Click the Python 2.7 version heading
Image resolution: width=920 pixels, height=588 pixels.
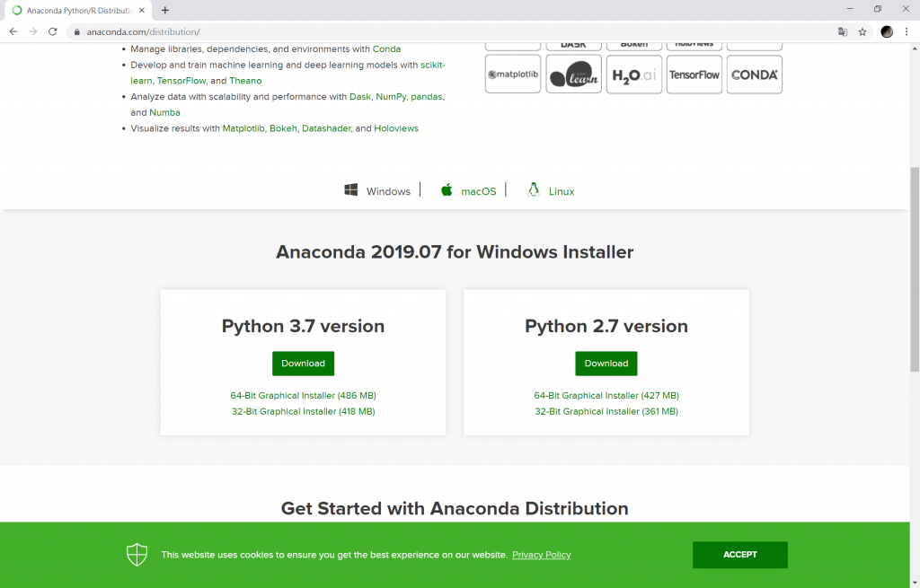coord(606,326)
